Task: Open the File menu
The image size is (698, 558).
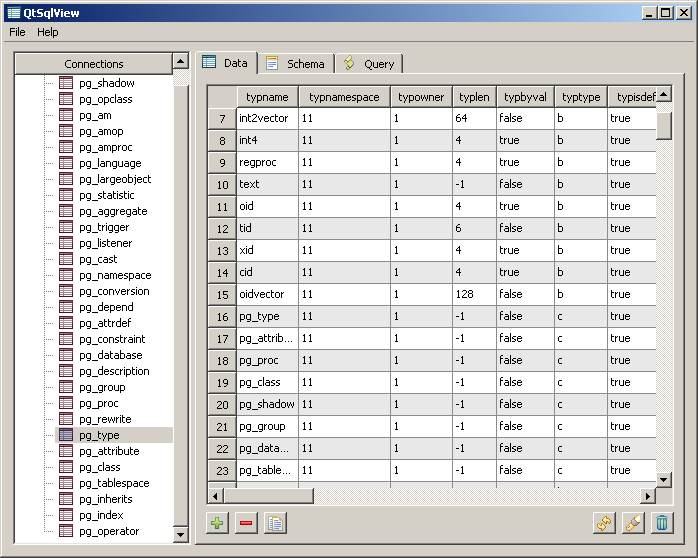Action: coord(17,32)
